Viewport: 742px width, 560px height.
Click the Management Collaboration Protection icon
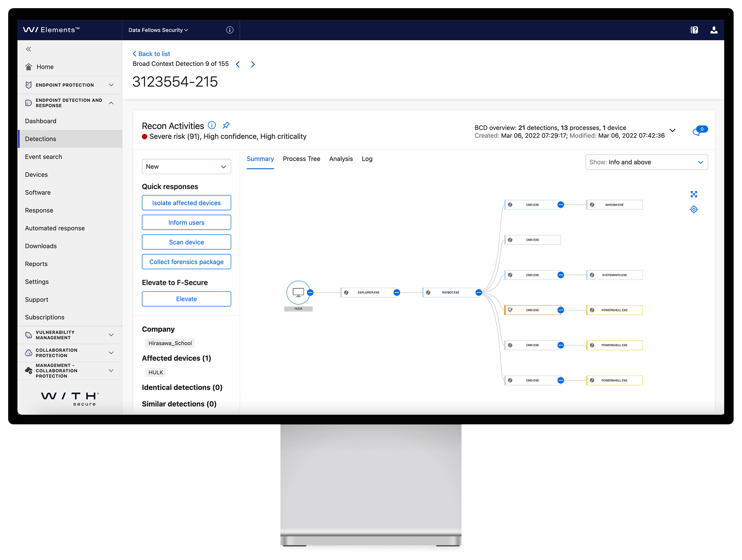pyautogui.click(x=29, y=371)
